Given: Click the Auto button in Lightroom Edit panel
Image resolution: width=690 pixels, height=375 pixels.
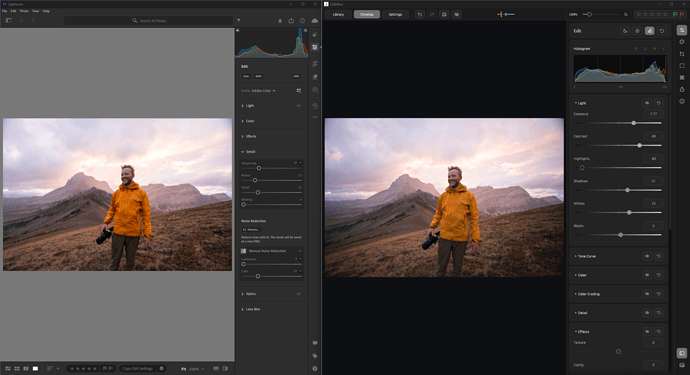Looking at the screenshot, I should click(x=246, y=76).
